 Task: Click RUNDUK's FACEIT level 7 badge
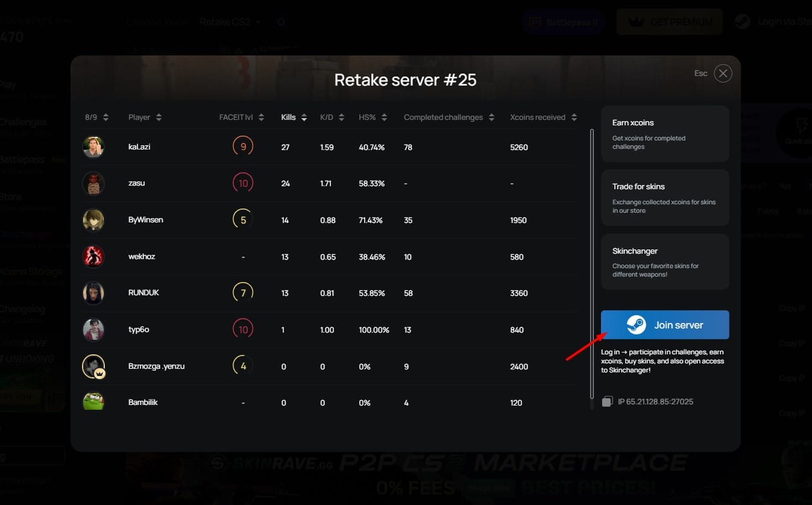[x=243, y=293]
